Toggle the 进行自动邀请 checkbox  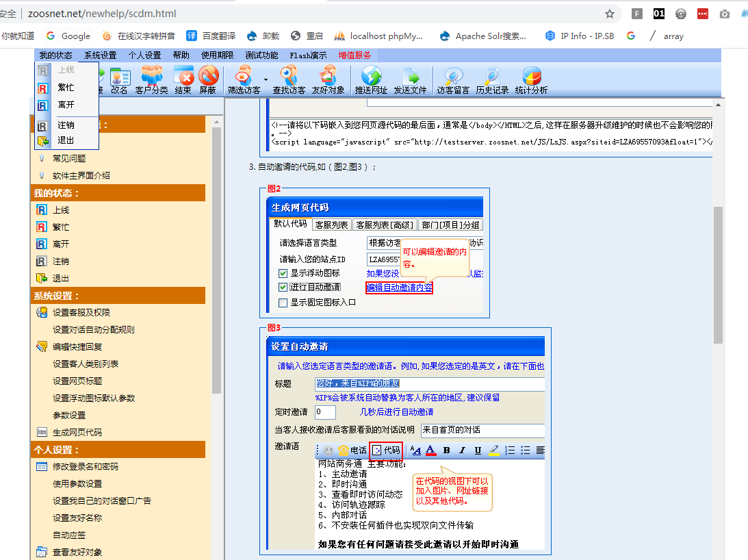pos(283,288)
